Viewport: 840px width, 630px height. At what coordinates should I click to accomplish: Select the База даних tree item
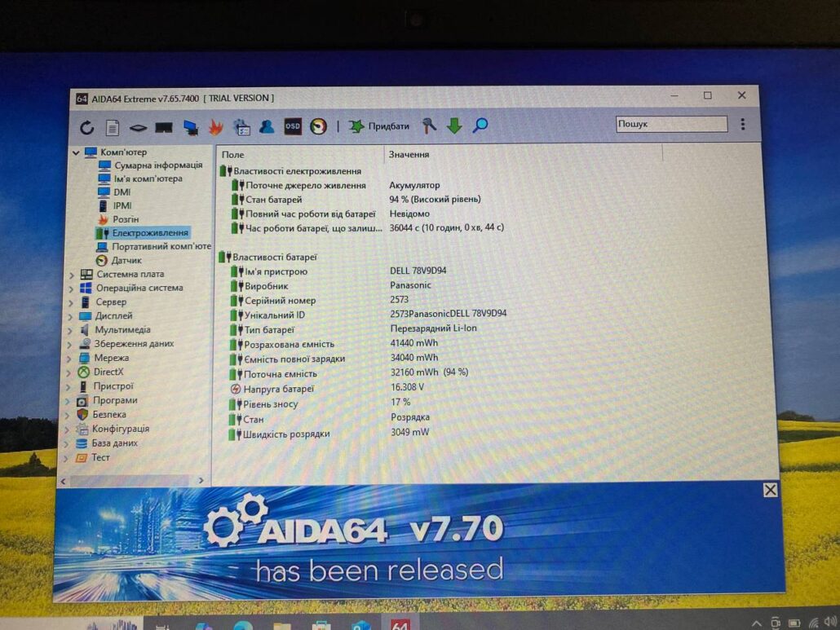point(107,443)
